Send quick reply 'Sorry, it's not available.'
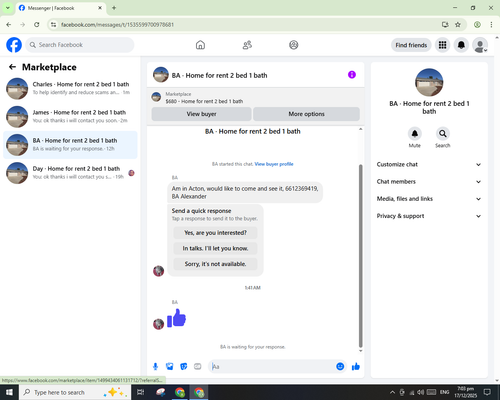Viewport: 500px width, 400px height. (215, 264)
